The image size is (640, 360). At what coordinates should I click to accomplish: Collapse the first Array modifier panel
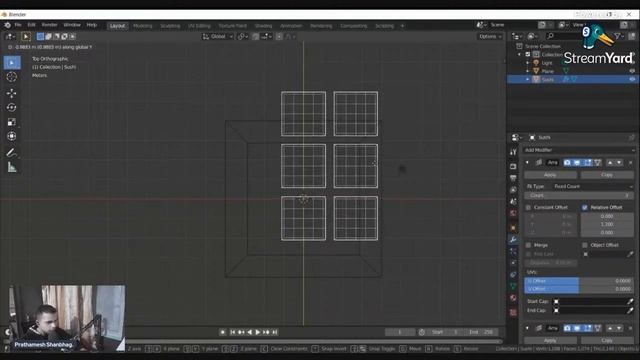point(527,163)
